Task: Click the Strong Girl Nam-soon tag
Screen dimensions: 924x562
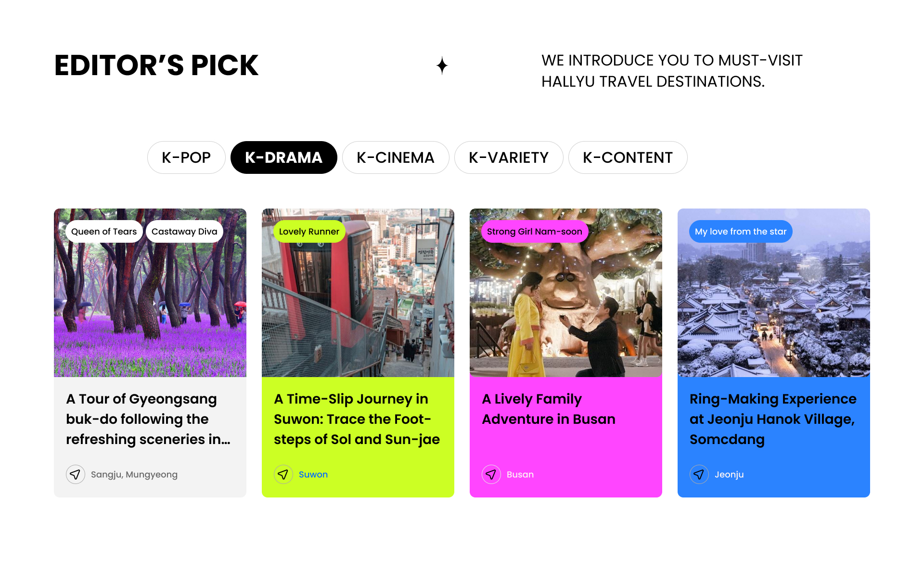Action: point(534,232)
